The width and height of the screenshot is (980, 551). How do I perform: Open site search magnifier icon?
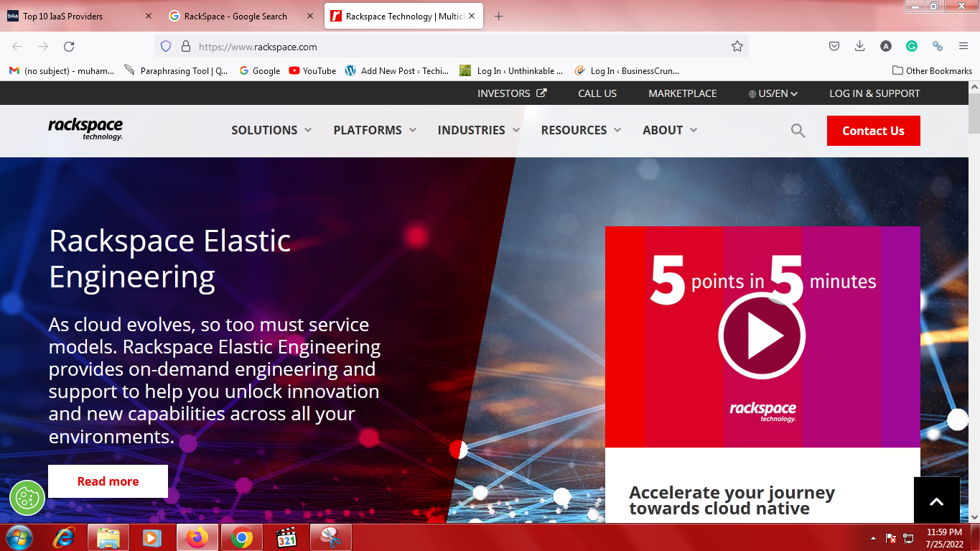(x=798, y=131)
